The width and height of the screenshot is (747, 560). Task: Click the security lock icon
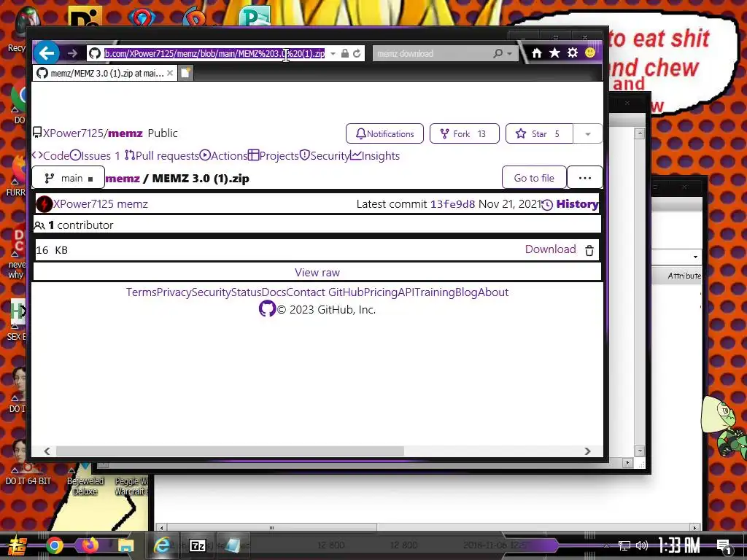coord(345,53)
